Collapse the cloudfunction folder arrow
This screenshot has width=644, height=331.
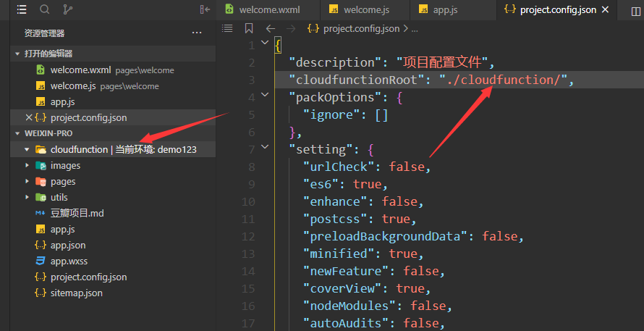tap(27, 150)
